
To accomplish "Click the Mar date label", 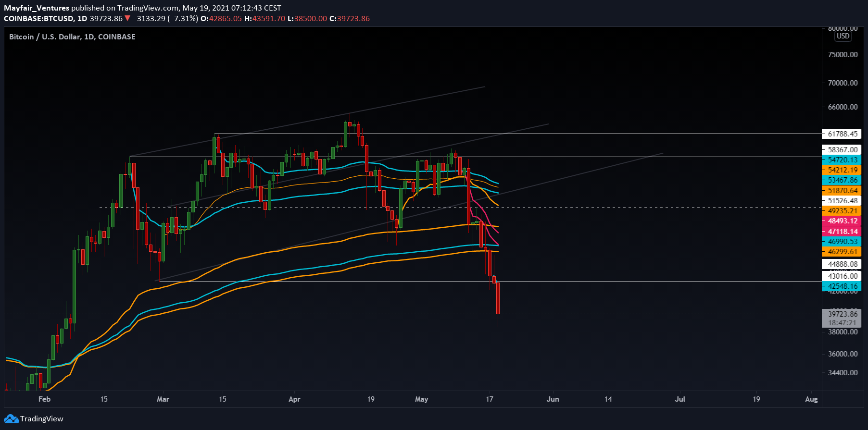I will click(163, 399).
